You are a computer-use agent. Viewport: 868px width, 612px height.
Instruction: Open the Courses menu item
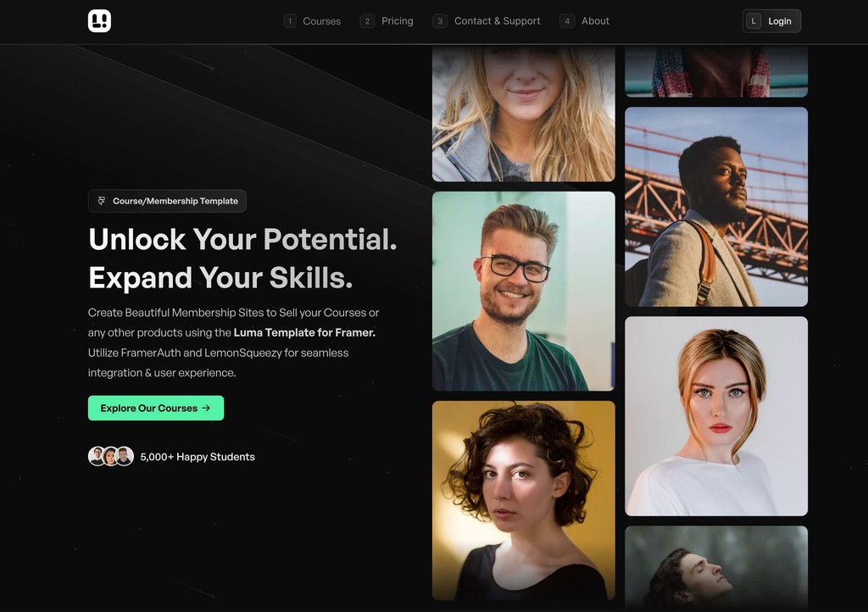[321, 21]
